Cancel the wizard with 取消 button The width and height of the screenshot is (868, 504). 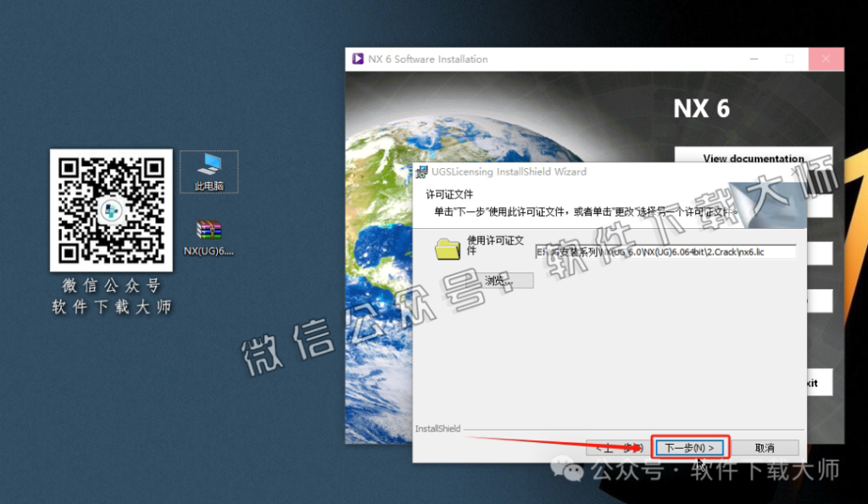[764, 447]
